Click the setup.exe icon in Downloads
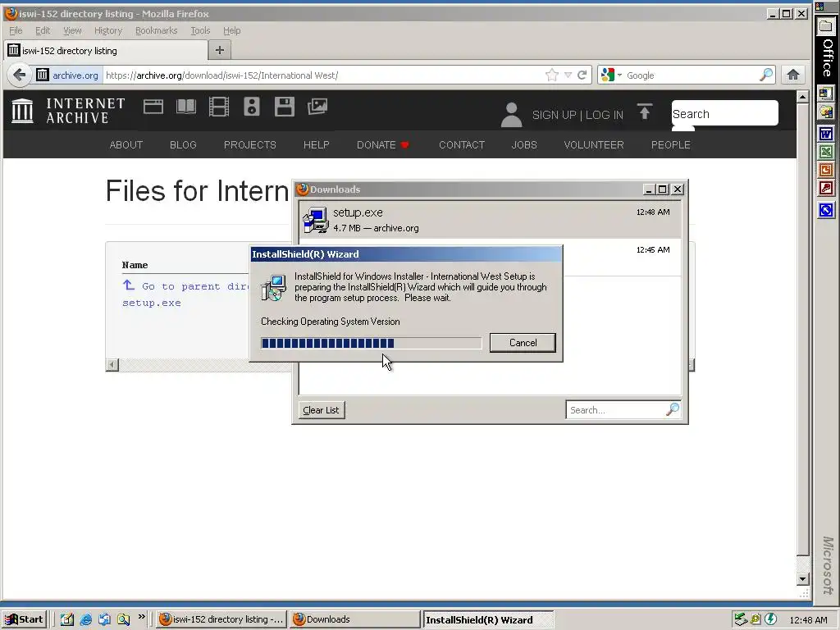The height and width of the screenshot is (630, 840). 316,220
